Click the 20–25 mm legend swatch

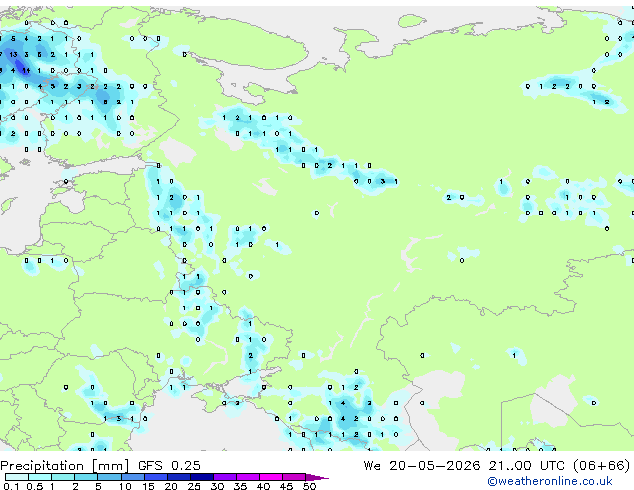(x=178, y=477)
